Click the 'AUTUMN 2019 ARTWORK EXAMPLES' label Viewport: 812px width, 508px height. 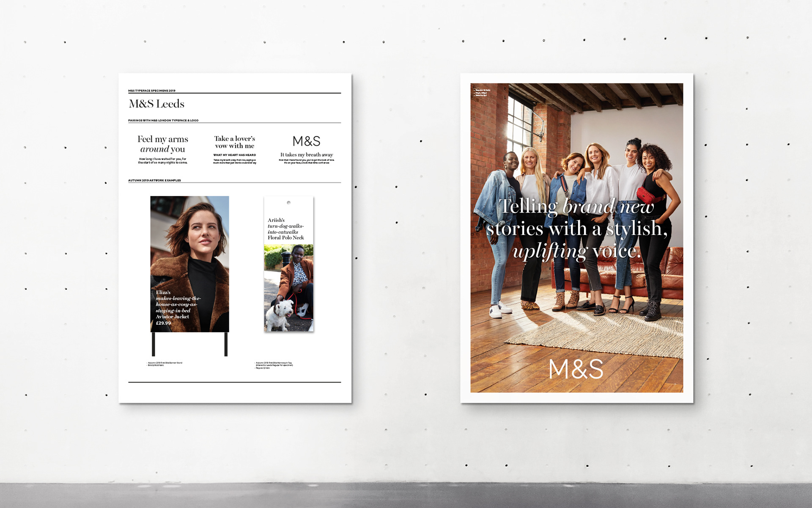point(154,180)
